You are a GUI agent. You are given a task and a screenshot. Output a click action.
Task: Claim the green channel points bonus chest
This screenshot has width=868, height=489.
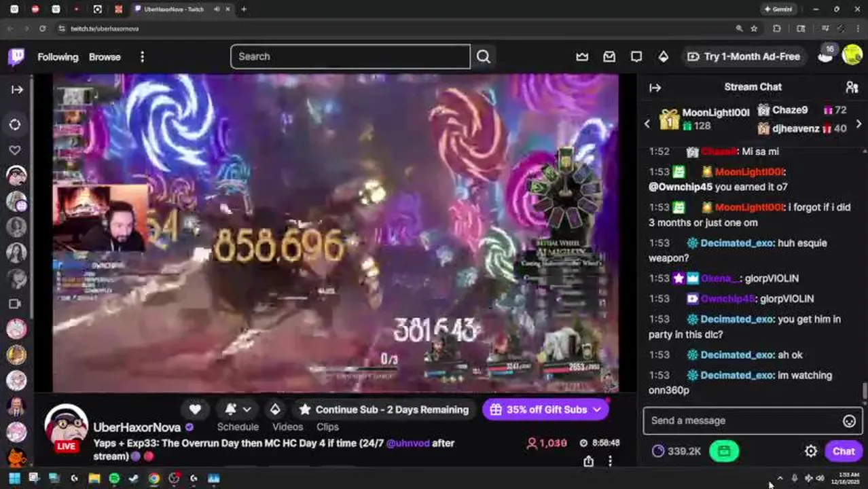click(x=724, y=451)
